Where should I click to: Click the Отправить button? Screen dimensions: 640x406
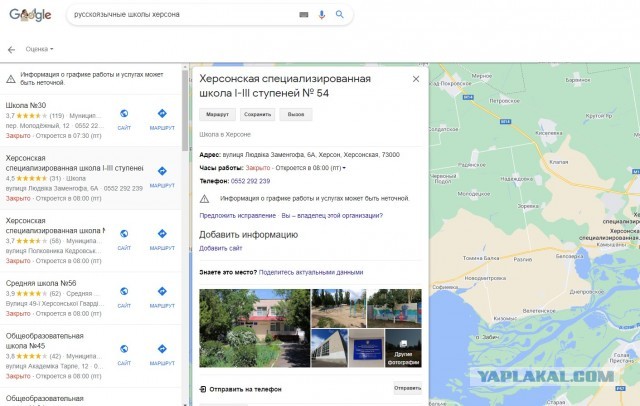(407, 388)
